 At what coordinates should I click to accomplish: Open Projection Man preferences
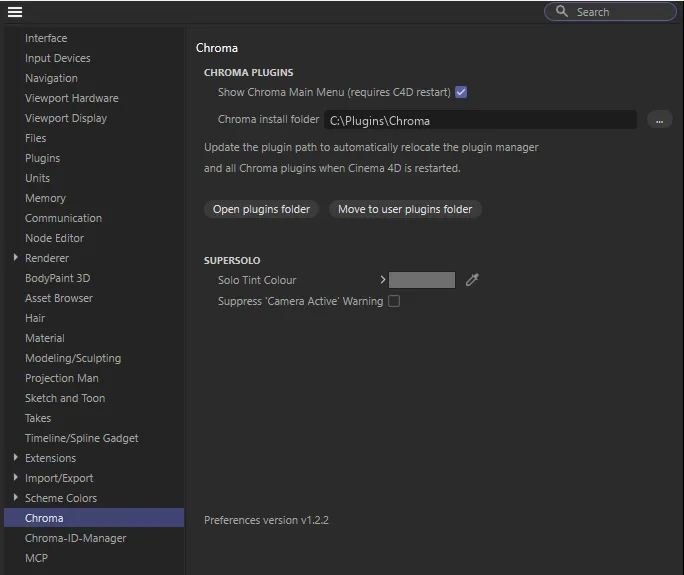pyautogui.click(x=62, y=378)
